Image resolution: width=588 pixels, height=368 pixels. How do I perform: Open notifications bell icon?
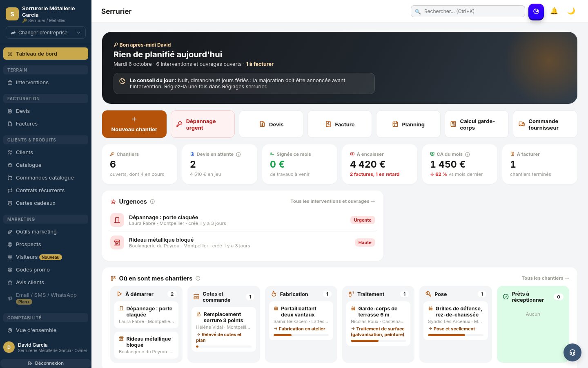(x=554, y=11)
